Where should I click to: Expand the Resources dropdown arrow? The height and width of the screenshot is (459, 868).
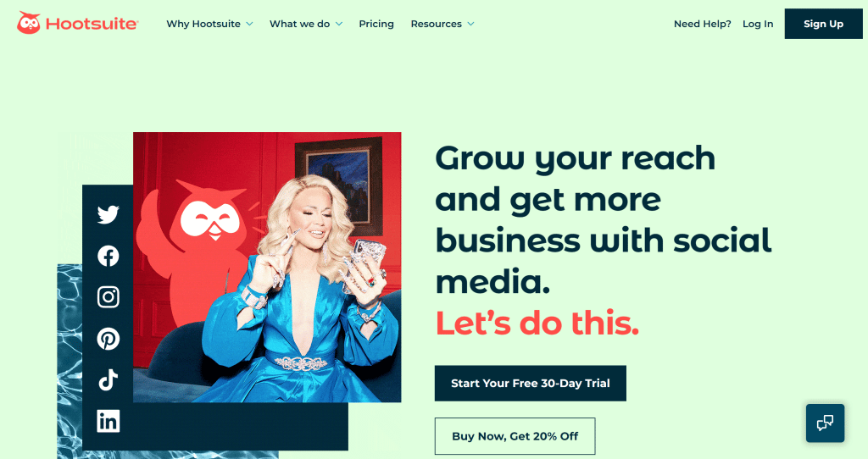470,24
